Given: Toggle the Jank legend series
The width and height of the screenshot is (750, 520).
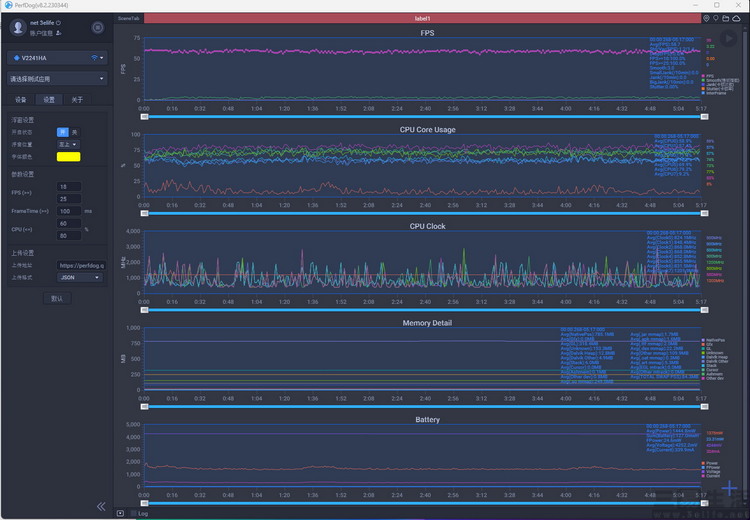Looking at the screenshot, I should tap(717, 85).
